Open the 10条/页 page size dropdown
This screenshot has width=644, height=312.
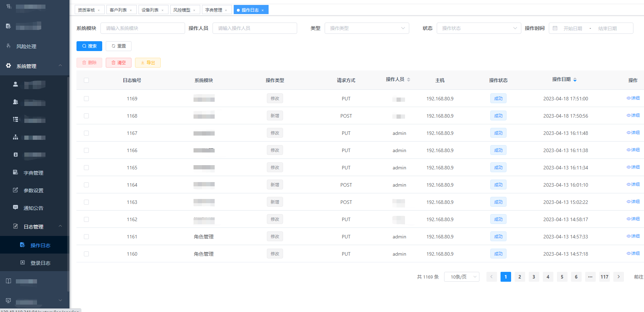(x=462, y=277)
